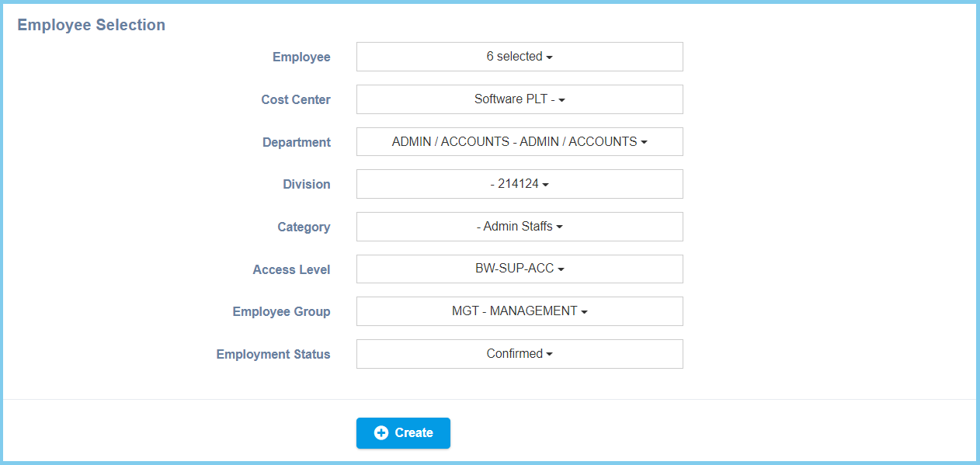980x465 pixels.
Task: Open the Access Level 'BW-SUP-ACC' dropdown
Action: [520, 269]
